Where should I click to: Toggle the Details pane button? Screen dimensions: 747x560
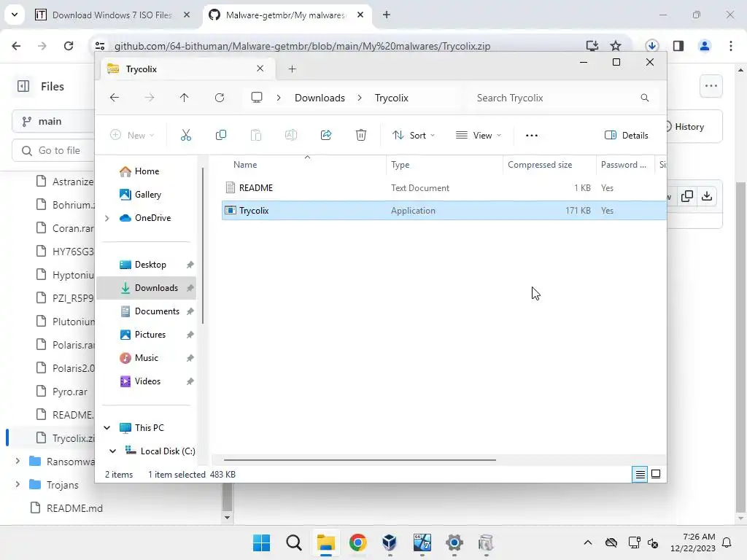coord(626,135)
